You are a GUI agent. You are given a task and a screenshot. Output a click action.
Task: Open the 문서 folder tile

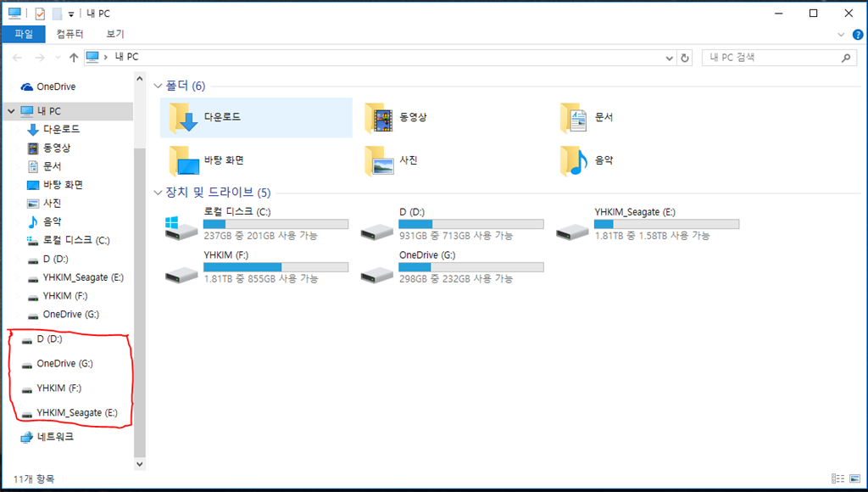click(587, 117)
